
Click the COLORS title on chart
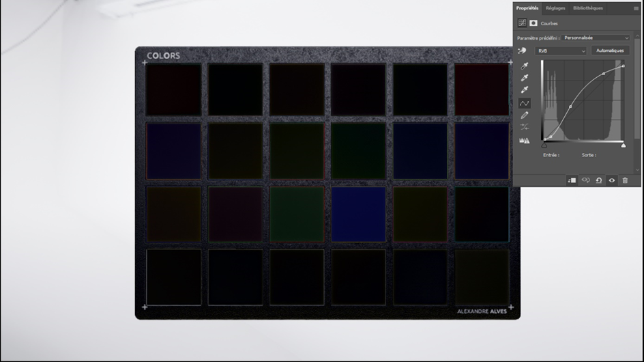point(164,55)
